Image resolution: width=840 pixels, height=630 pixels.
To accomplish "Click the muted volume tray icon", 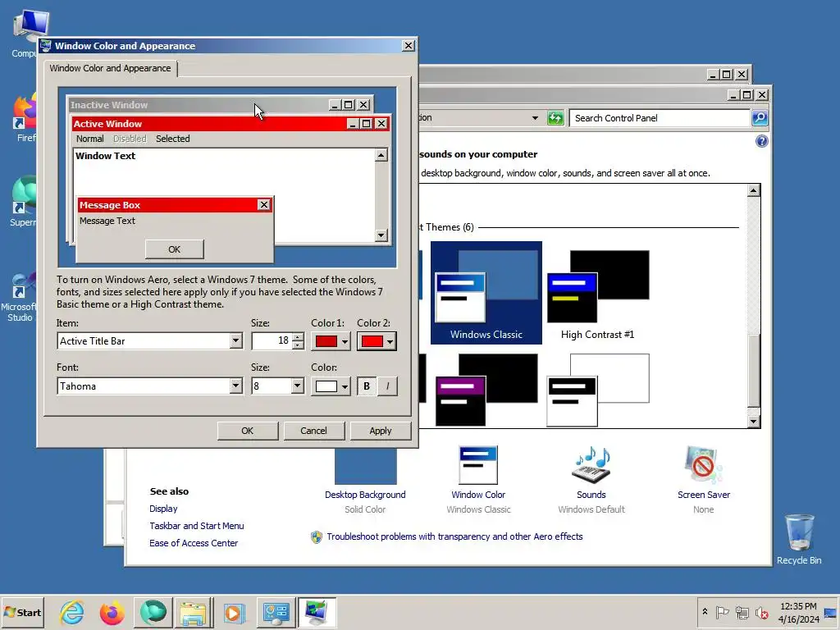I will click(761, 612).
